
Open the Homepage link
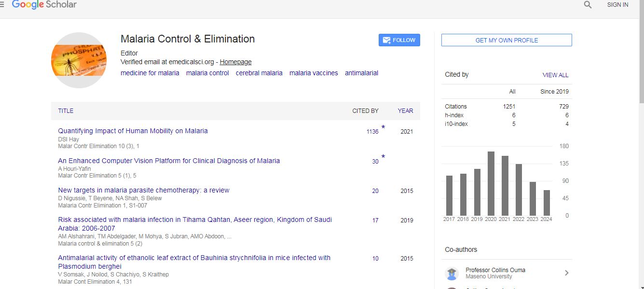click(235, 62)
